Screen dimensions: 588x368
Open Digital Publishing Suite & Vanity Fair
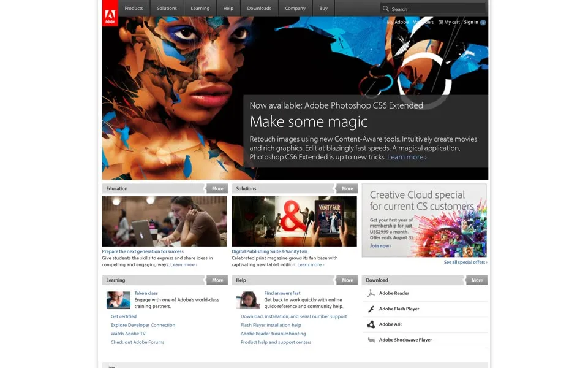point(269,251)
